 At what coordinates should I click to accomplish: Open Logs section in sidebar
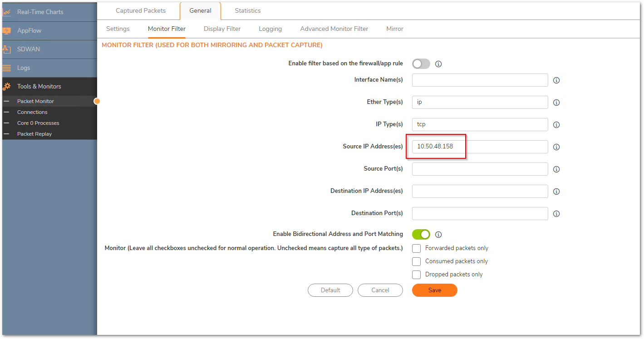coord(49,68)
